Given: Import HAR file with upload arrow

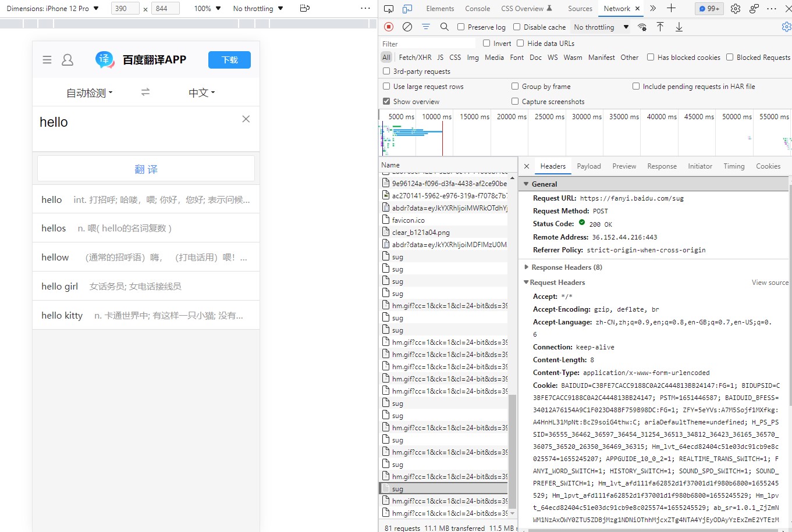Looking at the screenshot, I should coord(660,27).
